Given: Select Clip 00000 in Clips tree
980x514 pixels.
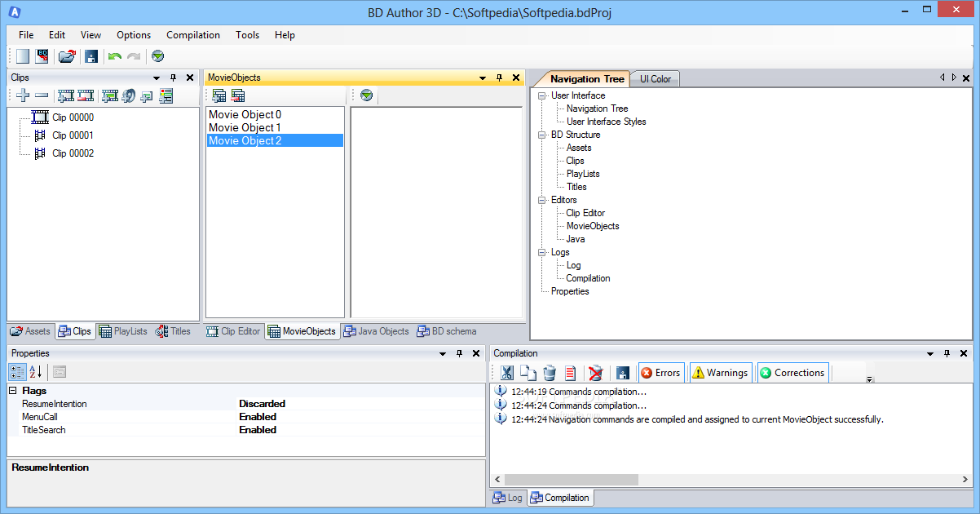Looking at the screenshot, I should click(x=73, y=117).
